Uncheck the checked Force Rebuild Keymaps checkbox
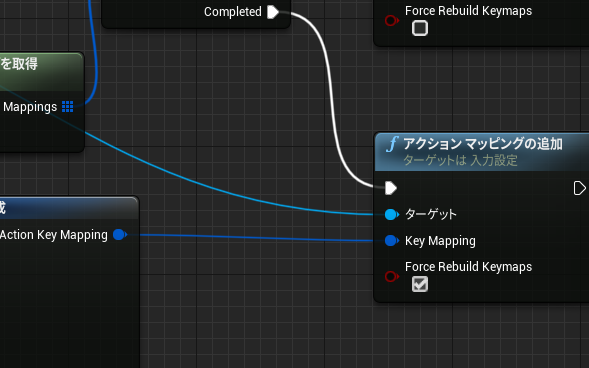The height and width of the screenshot is (368, 589). pyautogui.click(x=420, y=284)
